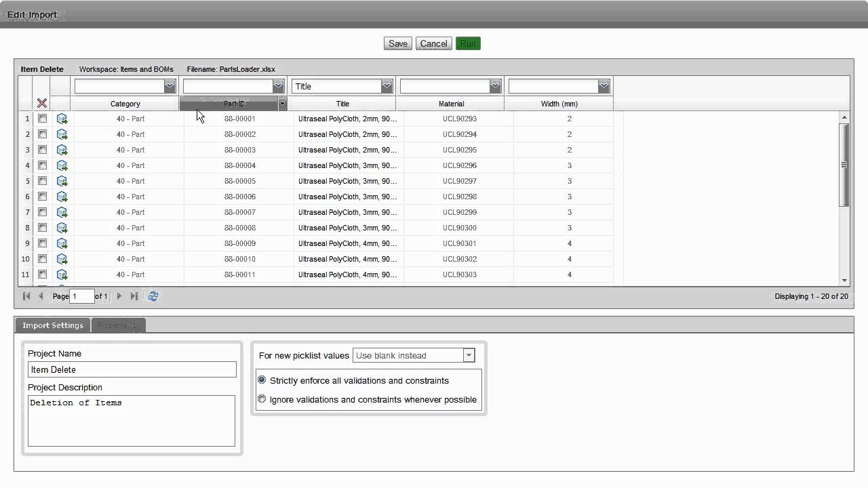
Task: Open the Width column mapping dropdown
Action: 604,86
